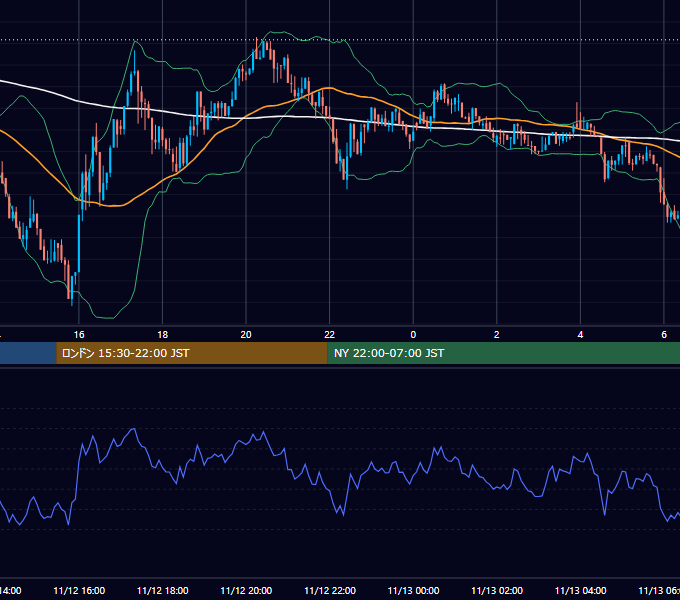The height and width of the screenshot is (600, 680).
Task: Click the 6 hour label on the price chart axis
Action: point(664,335)
